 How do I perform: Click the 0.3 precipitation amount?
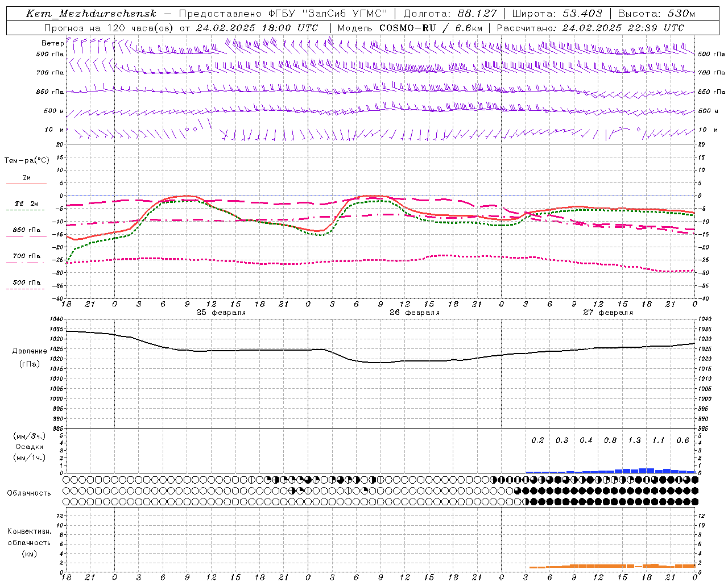[562, 440]
